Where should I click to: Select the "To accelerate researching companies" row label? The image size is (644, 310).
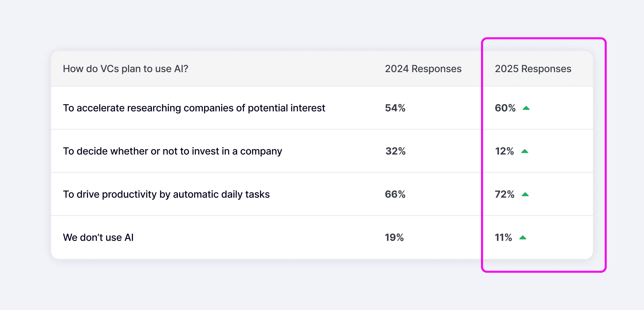coord(194,108)
